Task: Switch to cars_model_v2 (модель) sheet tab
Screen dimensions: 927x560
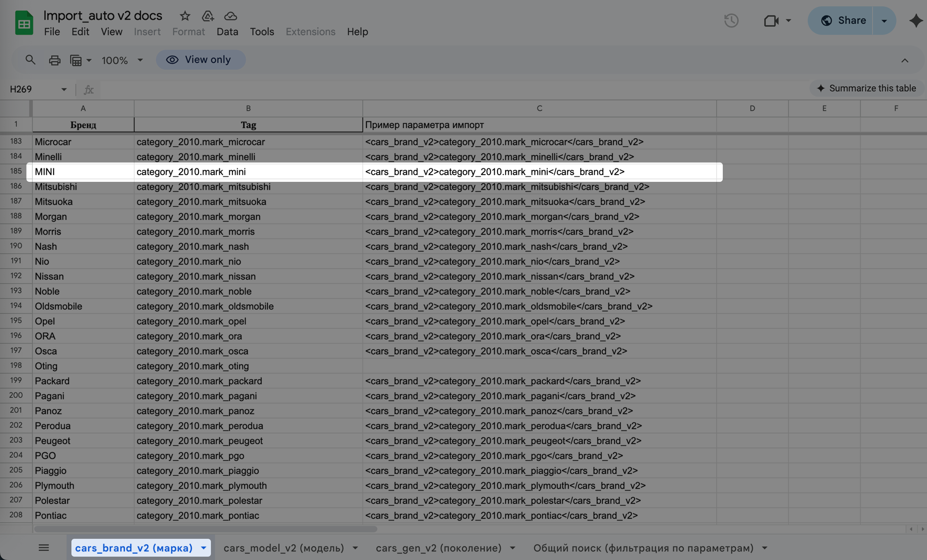Action: pyautogui.click(x=284, y=548)
